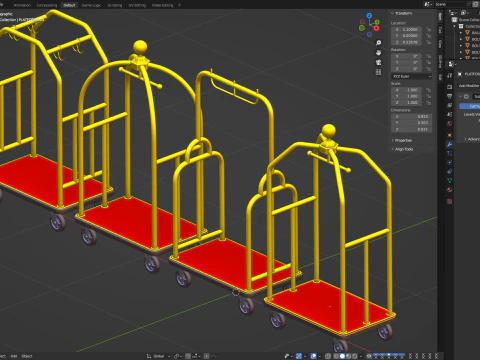Edit the Dimensions Z value field
480x360 pixels.
(x=412, y=129)
